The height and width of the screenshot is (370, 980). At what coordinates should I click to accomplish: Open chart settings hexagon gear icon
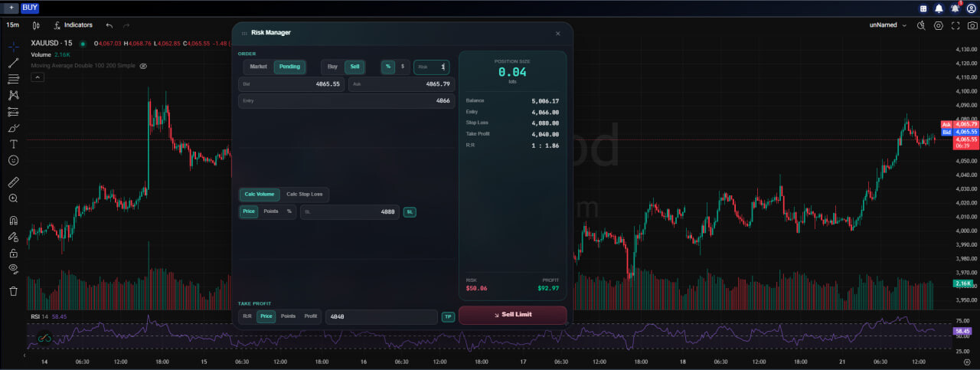(939, 25)
